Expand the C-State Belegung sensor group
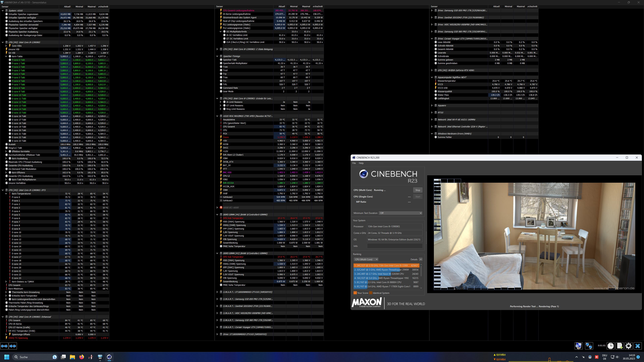644x362 pixels. [217, 49]
